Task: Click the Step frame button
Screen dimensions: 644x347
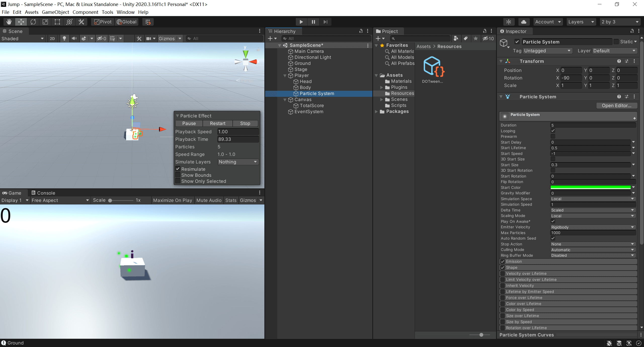Action: [325, 22]
